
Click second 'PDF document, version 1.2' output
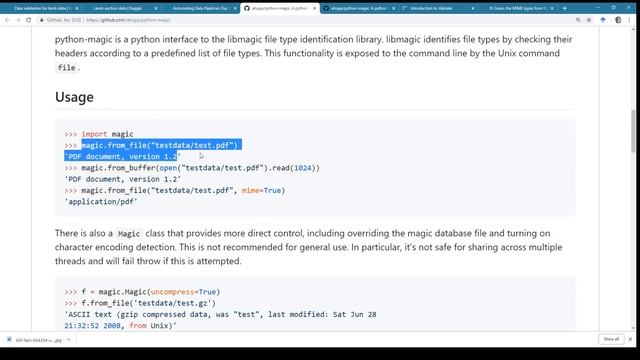click(122, 179)
